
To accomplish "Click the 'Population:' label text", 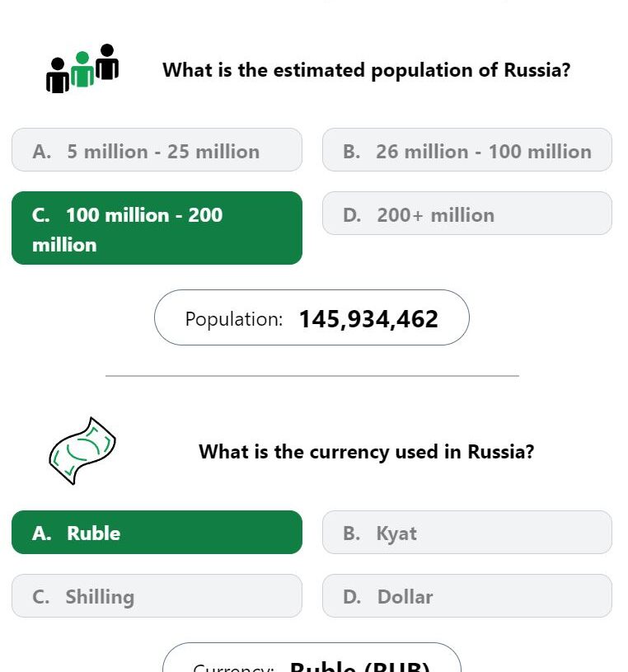I will click(234, 319).
